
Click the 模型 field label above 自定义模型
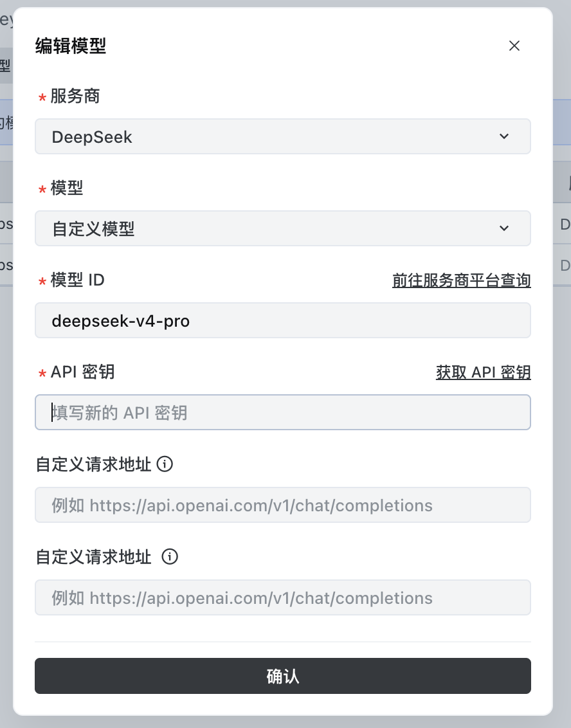[66, 188]
